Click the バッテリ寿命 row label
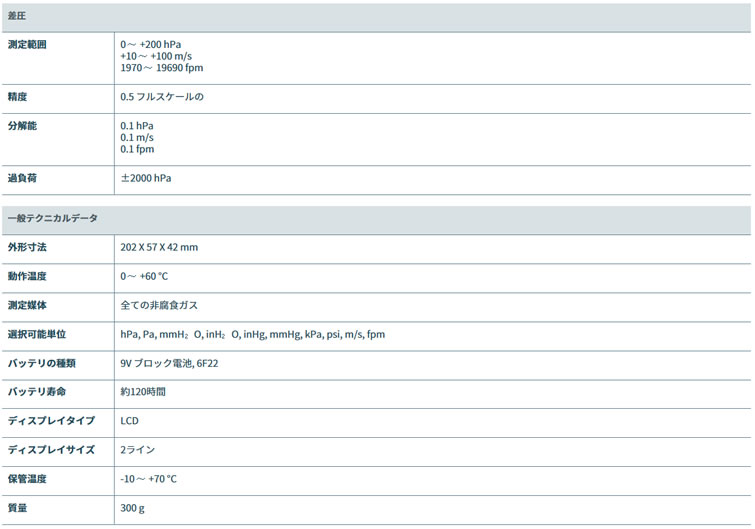 click(x=36, y=392)
